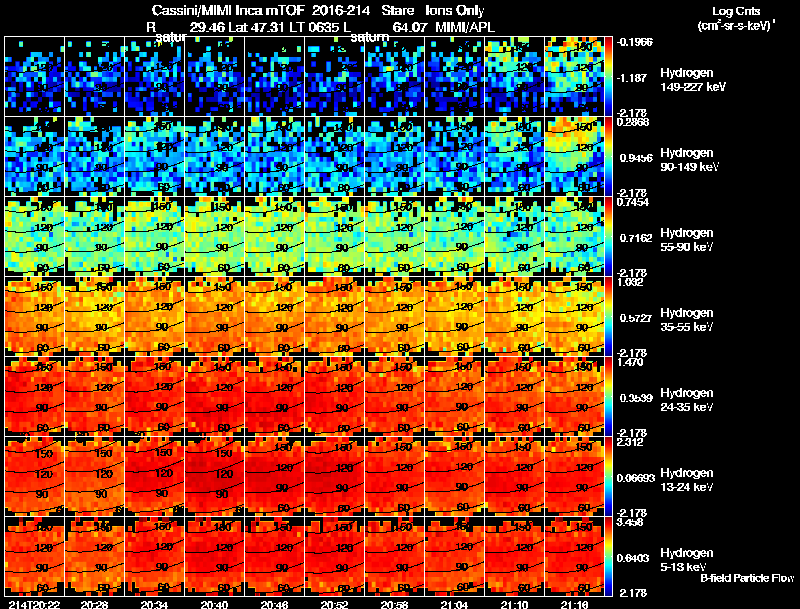Click the "20:58" time axis label
Screen dimensions: 800x609
tap(394, 604)
